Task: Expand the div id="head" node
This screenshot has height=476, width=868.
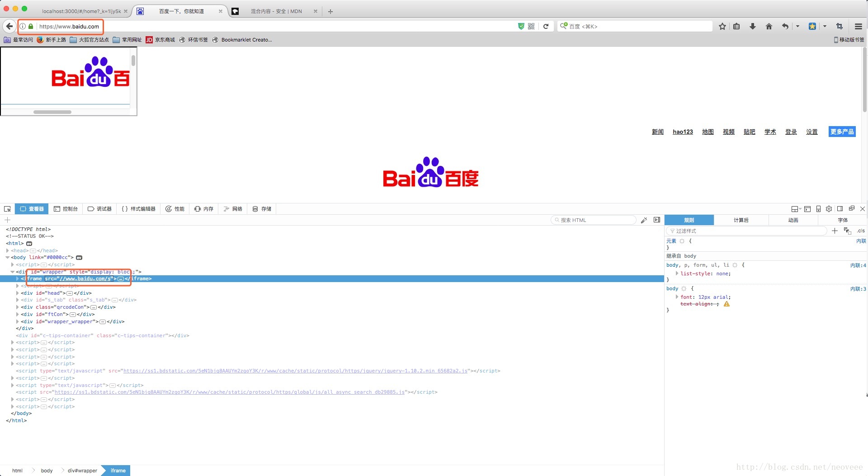Action: (18, 293)
